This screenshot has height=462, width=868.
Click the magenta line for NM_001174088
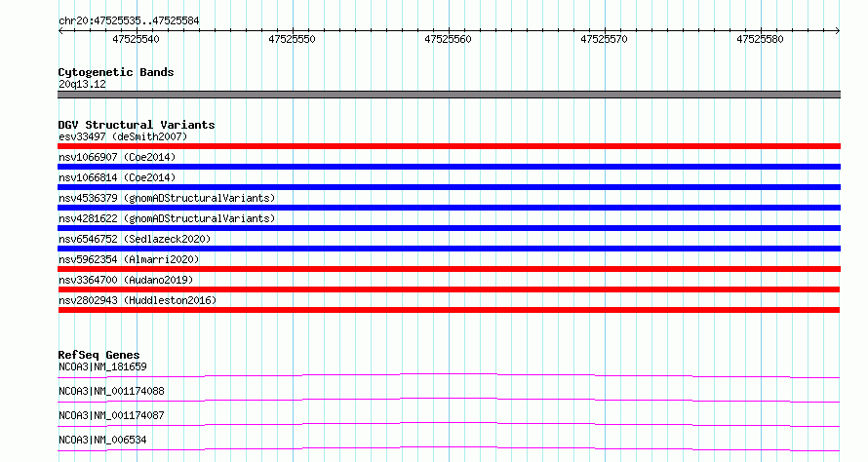(x=449, y=399)
